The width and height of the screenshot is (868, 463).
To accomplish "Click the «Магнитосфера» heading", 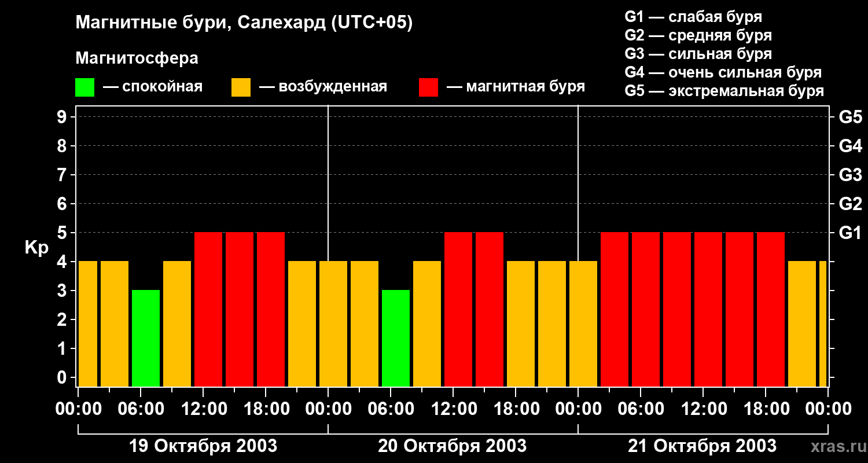I will [x=137, y=58].
